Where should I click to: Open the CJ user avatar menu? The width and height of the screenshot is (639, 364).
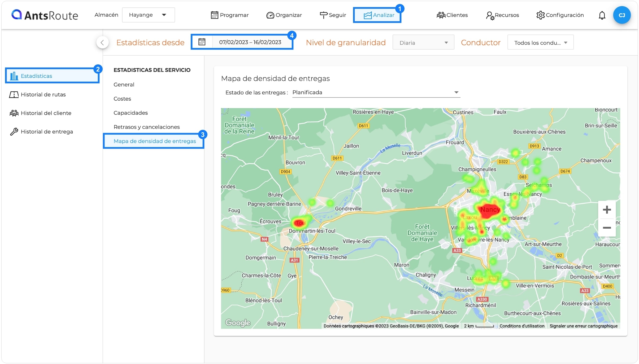click(x=622, y=15)
